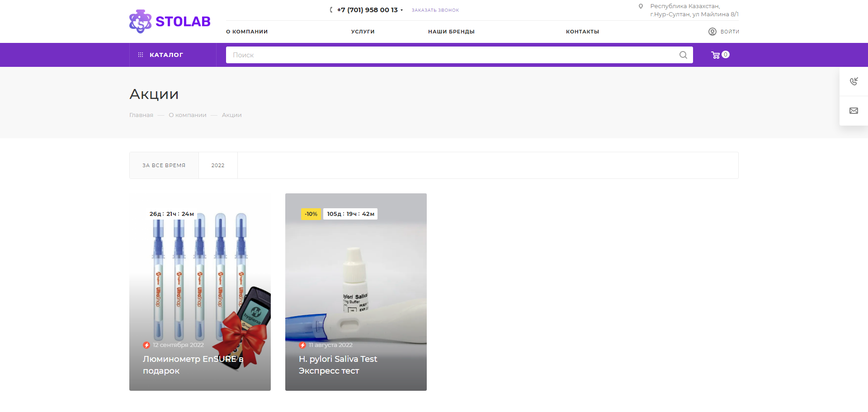Image resolution: width=868 pixels, height=412 pixels.
Task: Open the Наши бренды menu
Action: point(451,32)
